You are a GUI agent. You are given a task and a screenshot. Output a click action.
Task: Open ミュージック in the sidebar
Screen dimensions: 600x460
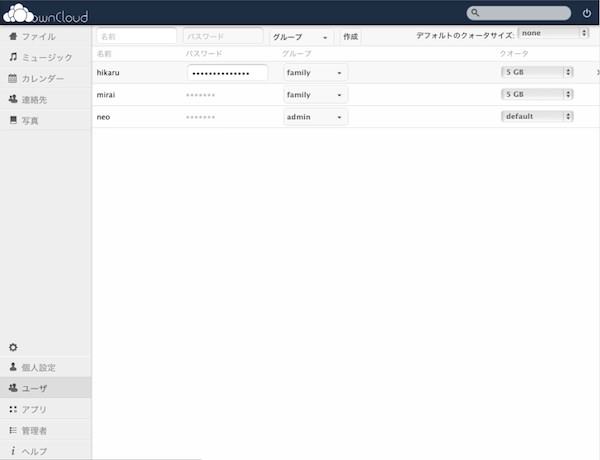pos(46,57)
